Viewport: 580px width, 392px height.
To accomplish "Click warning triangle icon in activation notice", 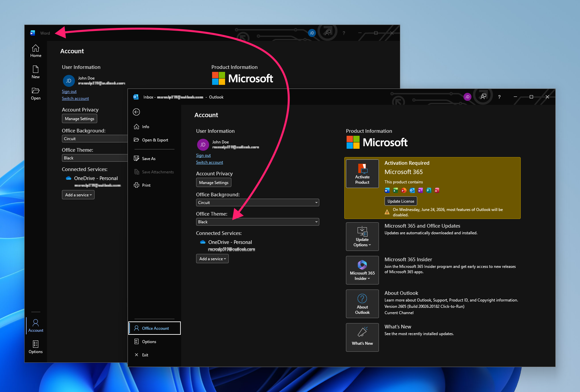I will pyautogui.click(x=387, y=212).
